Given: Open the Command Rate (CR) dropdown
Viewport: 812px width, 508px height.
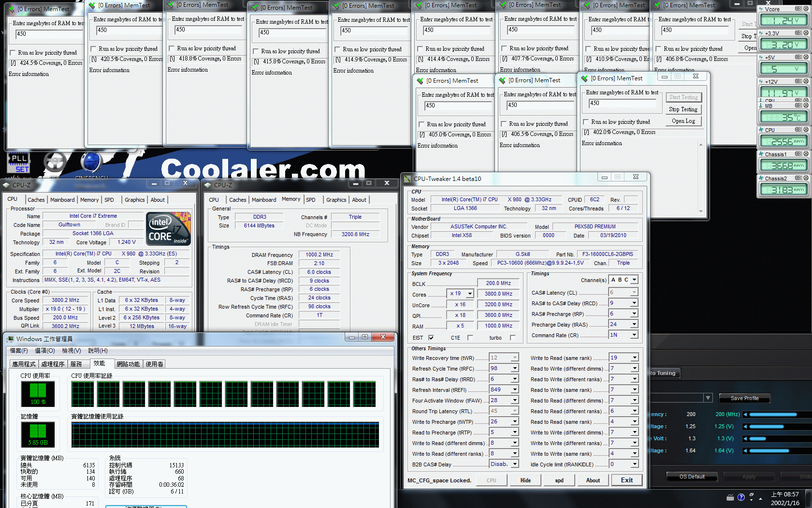Looking at the screenshot, I should pyautogui.click(x=634, y=335).
